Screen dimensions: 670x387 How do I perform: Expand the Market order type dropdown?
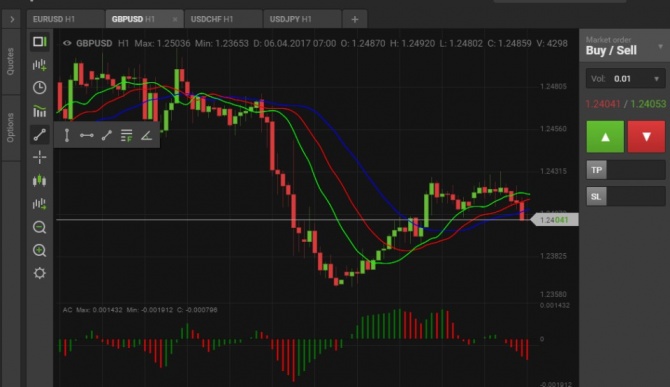[x=660, y=46]
